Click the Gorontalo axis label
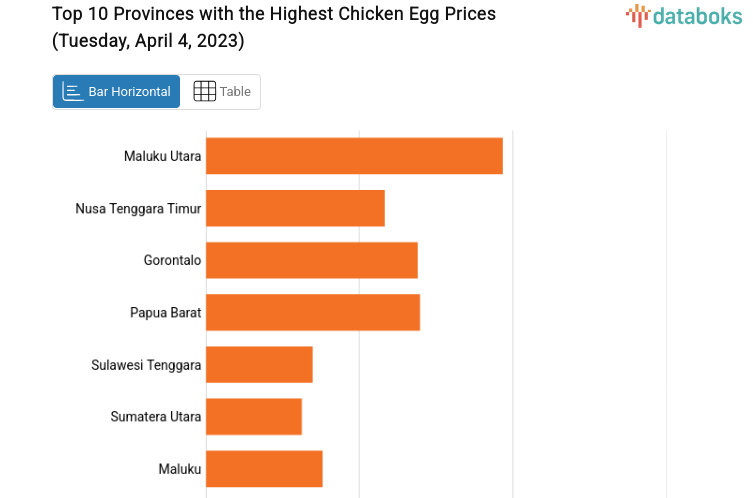 pyautogui.click(x=172, y=260)
